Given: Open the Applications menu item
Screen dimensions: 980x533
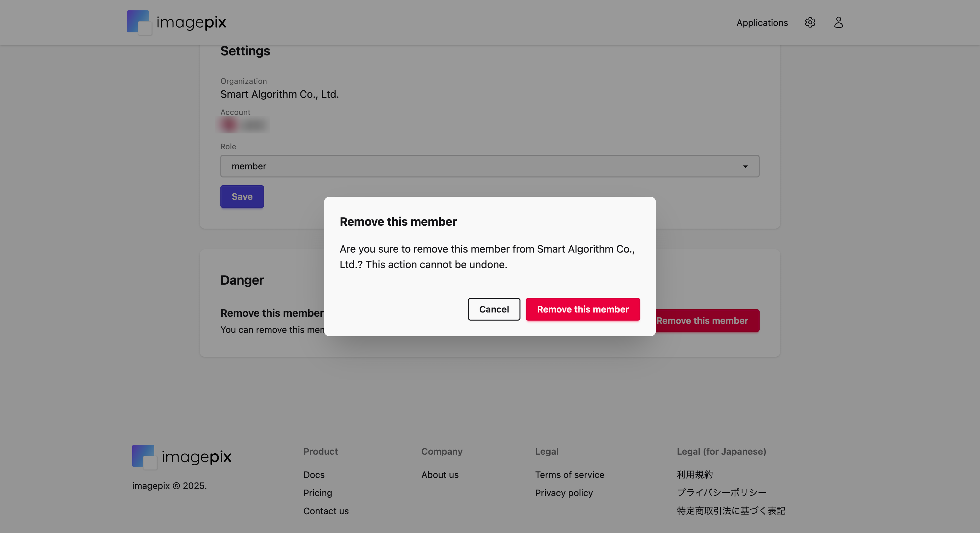Looking at the screenshot, I should click(x=762, y=23).
